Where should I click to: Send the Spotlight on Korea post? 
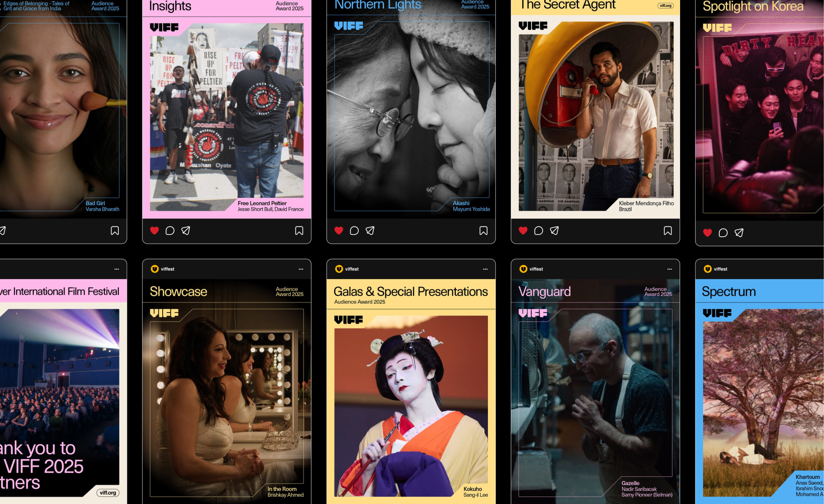(x=740, y=232)
